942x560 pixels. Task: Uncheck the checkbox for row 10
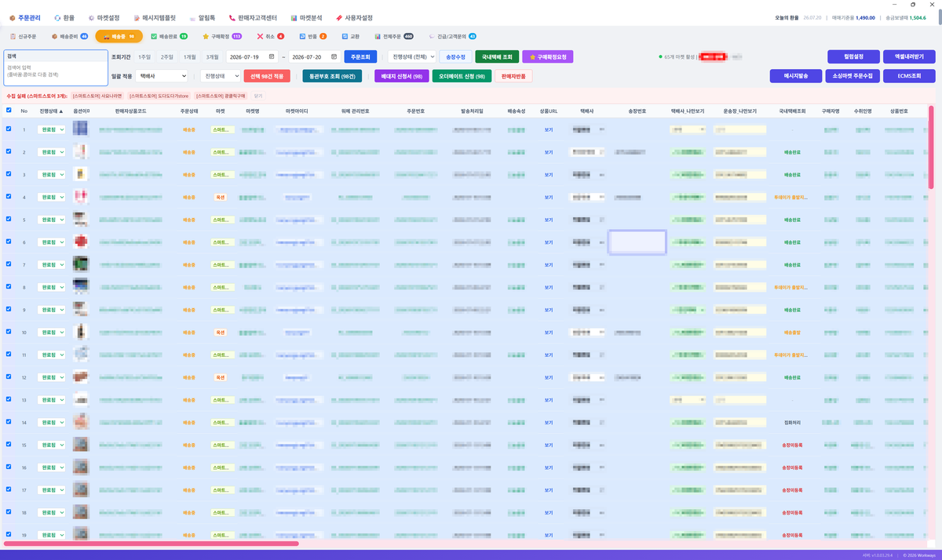(9, 332)
